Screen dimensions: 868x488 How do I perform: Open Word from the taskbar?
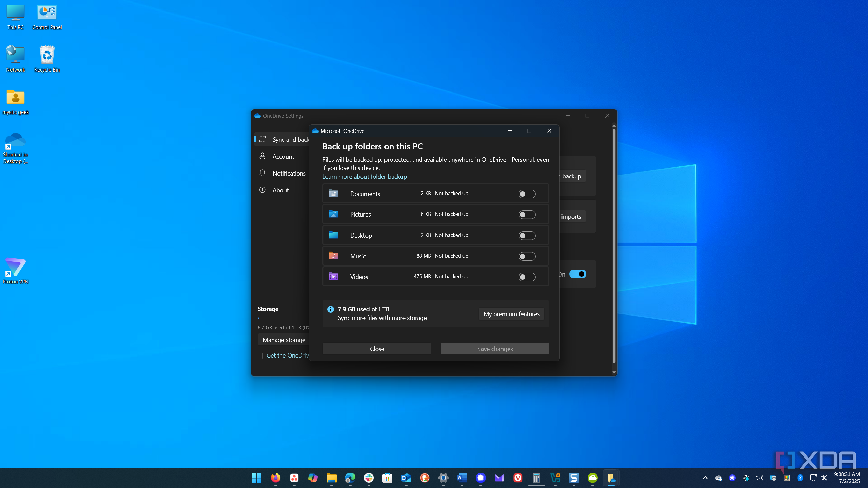[x=462, y=478]
